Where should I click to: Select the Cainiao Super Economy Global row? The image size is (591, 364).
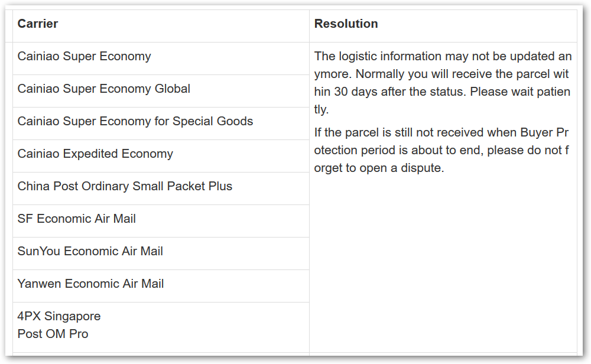pyautogui.click(x=104, y=89)
